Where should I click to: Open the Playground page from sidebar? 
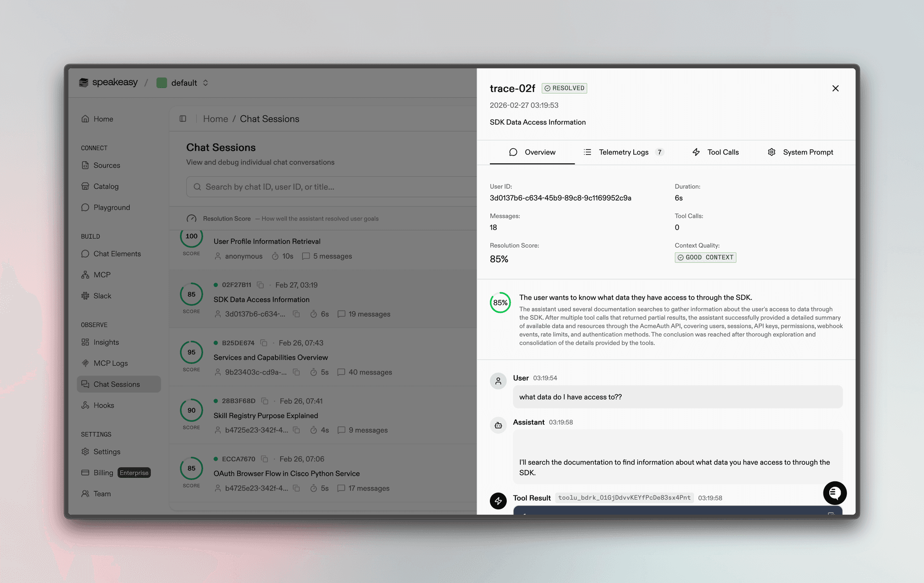112,207
